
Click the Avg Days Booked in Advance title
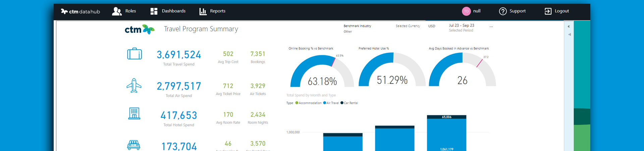click(459, 49)
